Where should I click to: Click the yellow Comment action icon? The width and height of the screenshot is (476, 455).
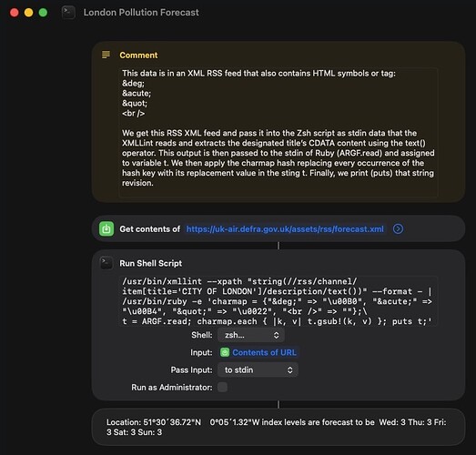pos(106,55)
